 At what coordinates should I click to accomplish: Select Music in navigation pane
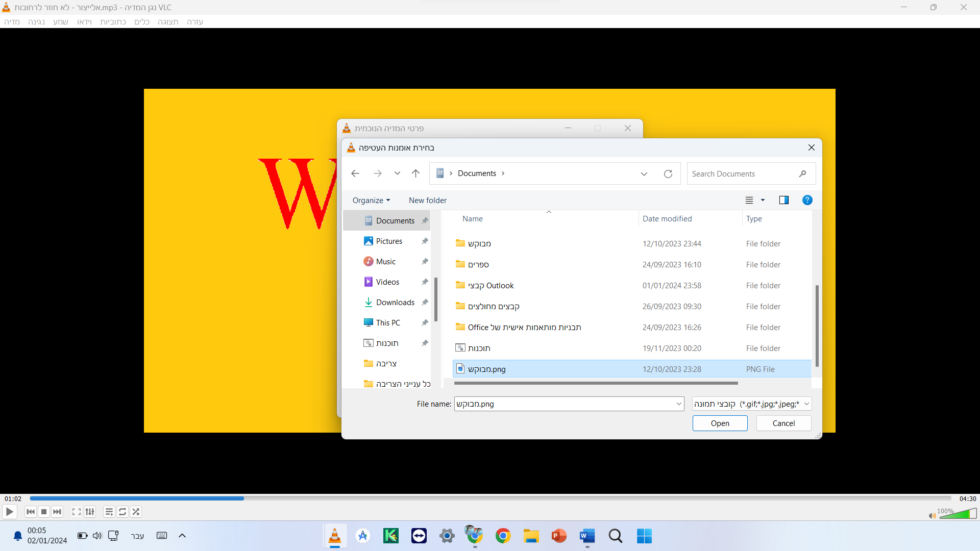point(386,262)
